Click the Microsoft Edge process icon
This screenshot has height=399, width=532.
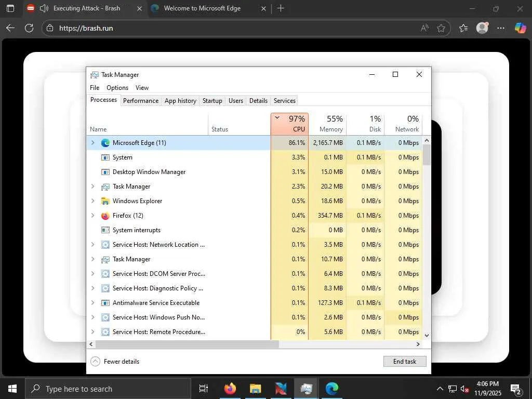point(105,143)
